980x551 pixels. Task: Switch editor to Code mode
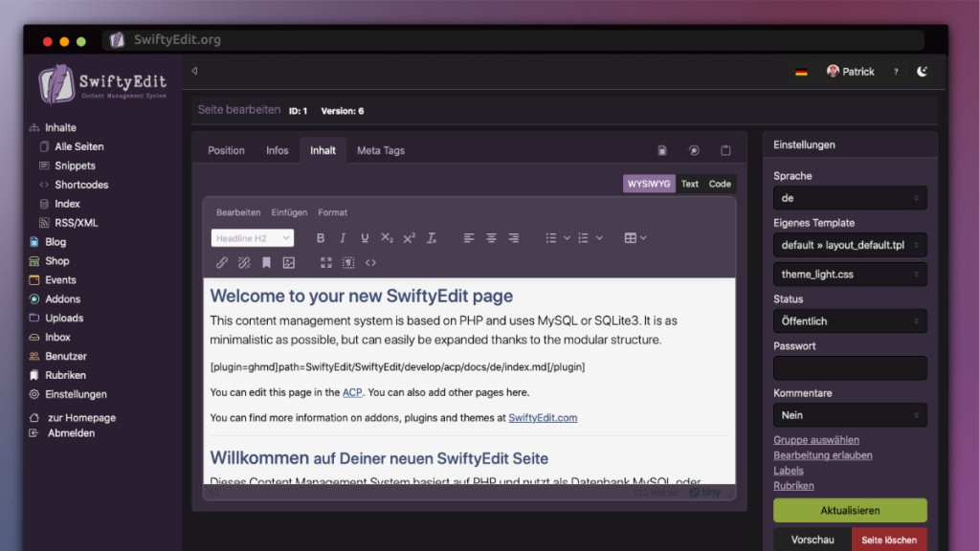click(720, 184)
